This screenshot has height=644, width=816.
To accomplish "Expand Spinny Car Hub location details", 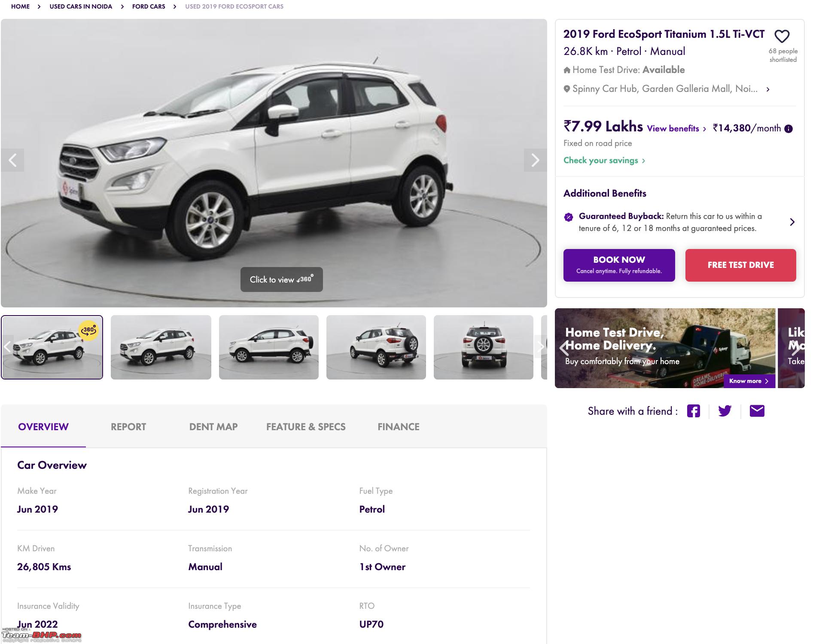I will tap(768, 89).
